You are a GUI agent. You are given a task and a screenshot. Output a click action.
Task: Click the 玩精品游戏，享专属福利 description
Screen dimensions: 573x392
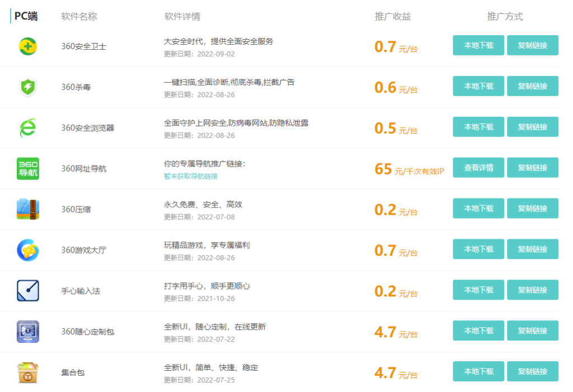point(207,245)
